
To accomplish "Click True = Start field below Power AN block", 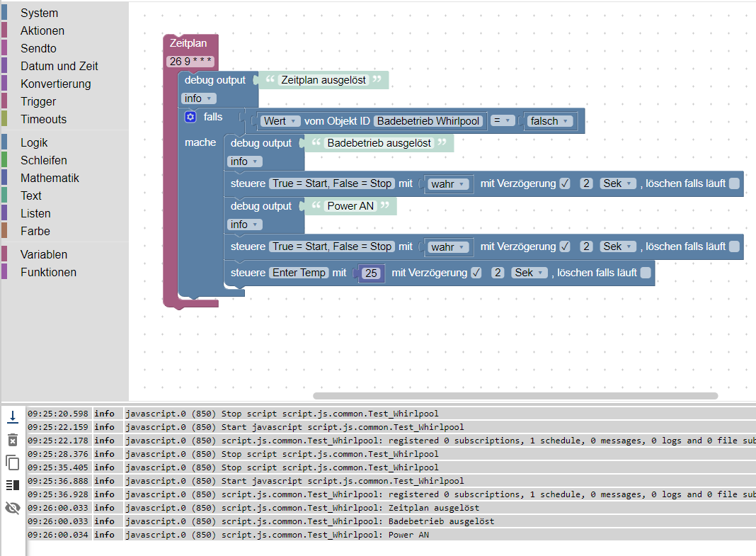I will click(x=332, y=247).
